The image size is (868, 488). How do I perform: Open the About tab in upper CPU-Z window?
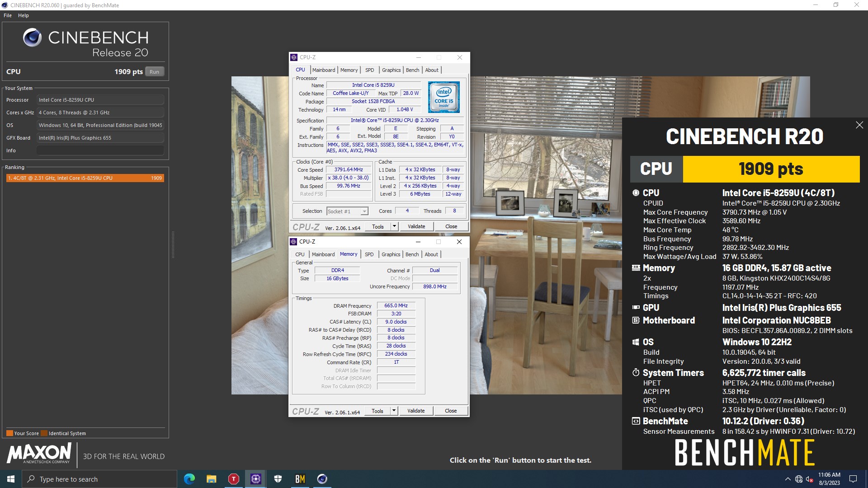[x=432, y=70]
